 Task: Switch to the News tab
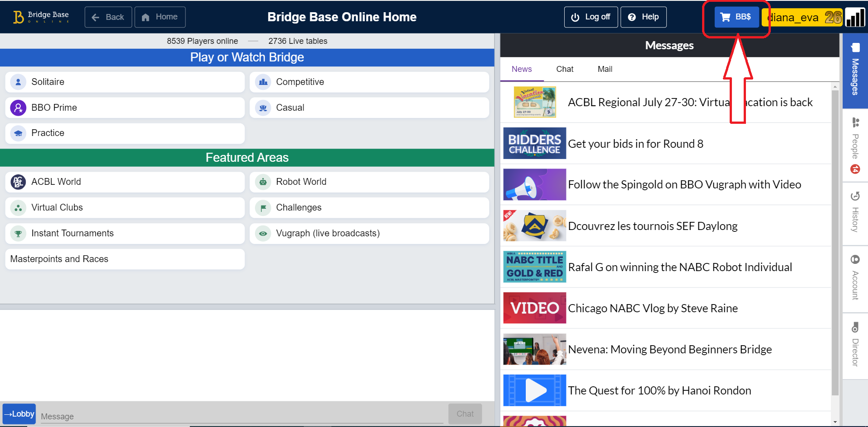point(521,69)
